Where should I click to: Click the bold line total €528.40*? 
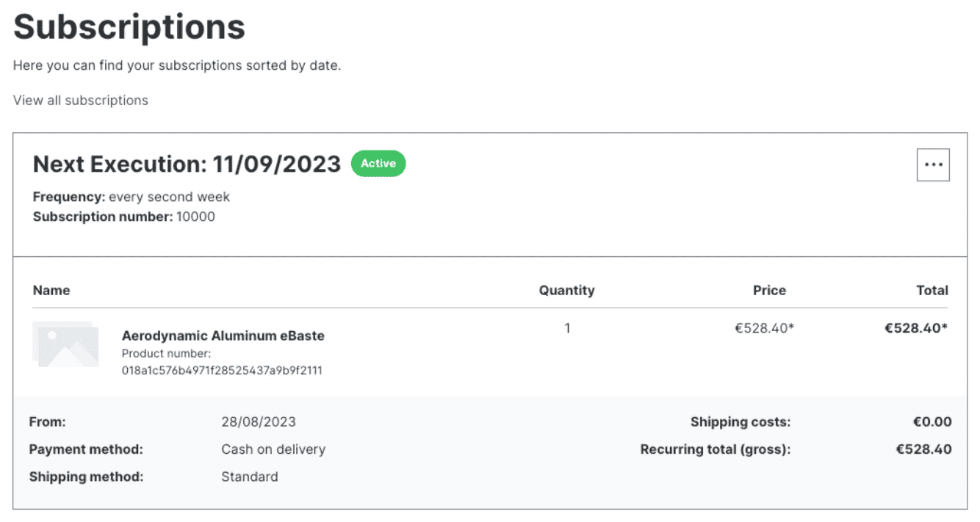pos(915,328)
